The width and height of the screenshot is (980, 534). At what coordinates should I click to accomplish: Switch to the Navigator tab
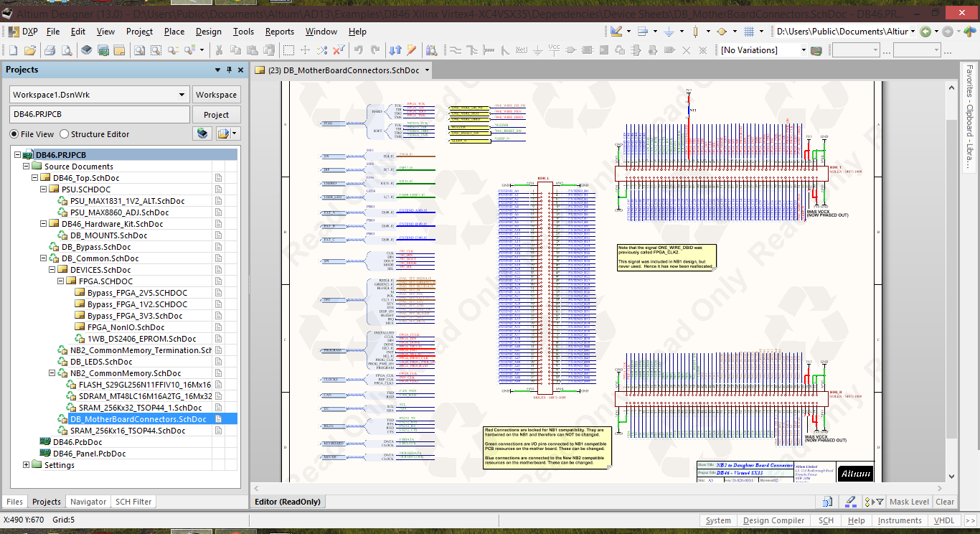click(x=88, y=502)
